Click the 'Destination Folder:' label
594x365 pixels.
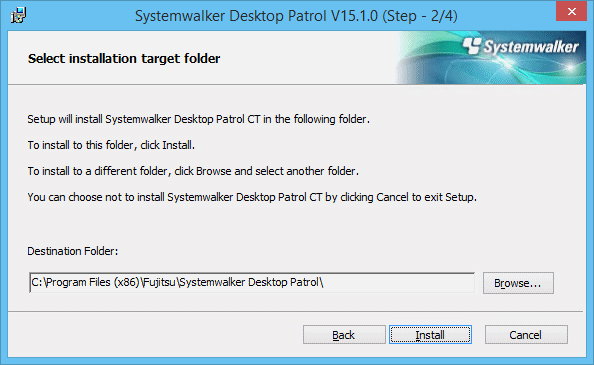pos(73,251)
